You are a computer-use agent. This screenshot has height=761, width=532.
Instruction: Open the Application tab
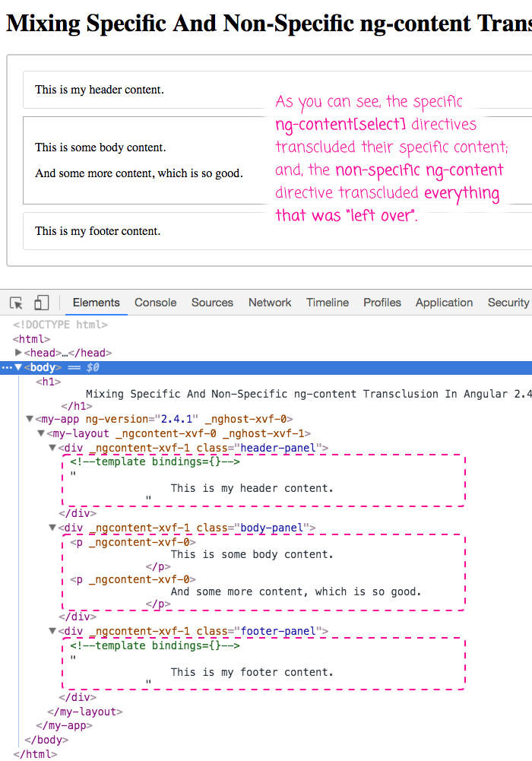coord(444,303)
